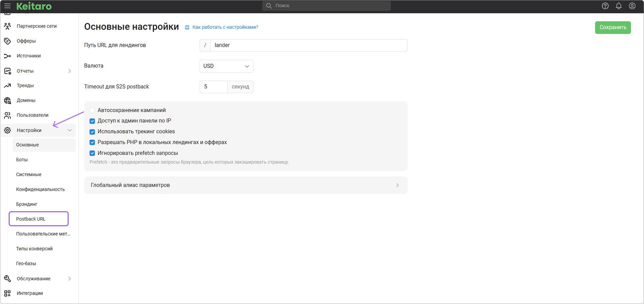Enable Автосохранение кампаний checkbox

coord(92,110)
